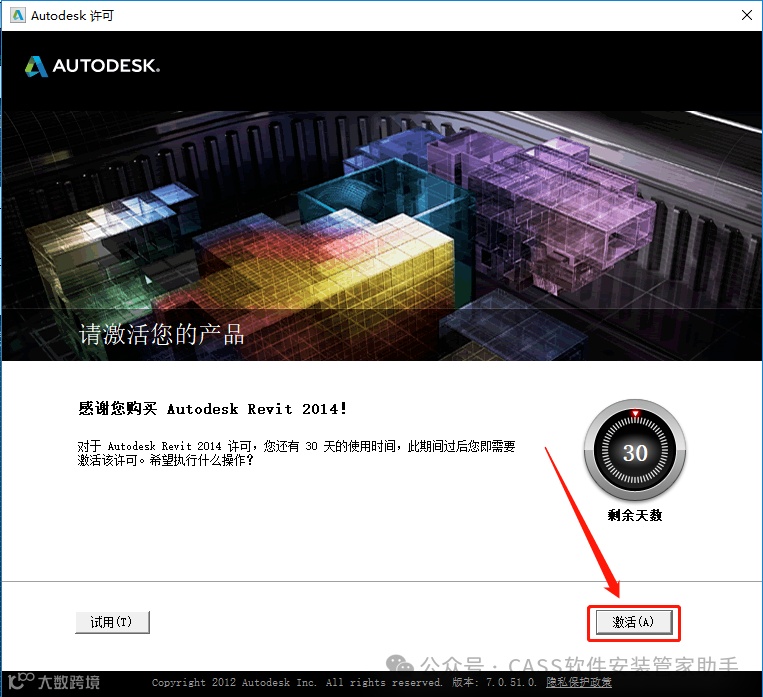Click the 大数跨境 watermark logo
The width and height of the screenshot is (763, 697).
(54, 681)
